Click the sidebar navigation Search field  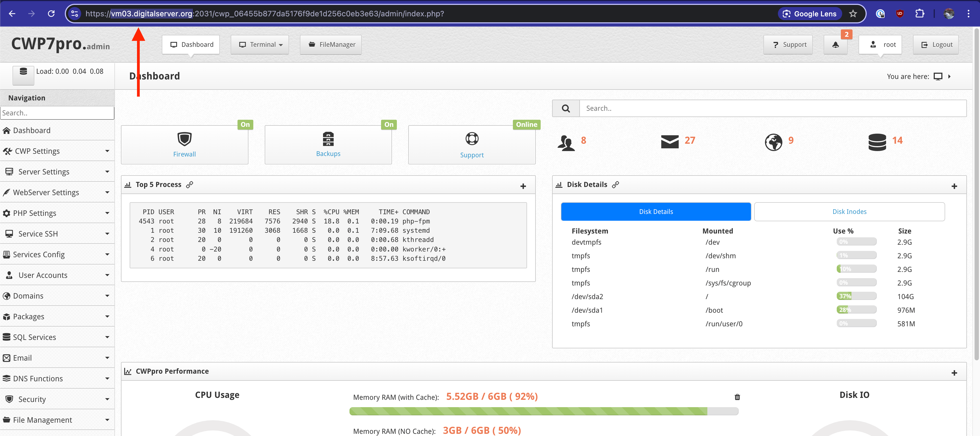coord(57,113)
